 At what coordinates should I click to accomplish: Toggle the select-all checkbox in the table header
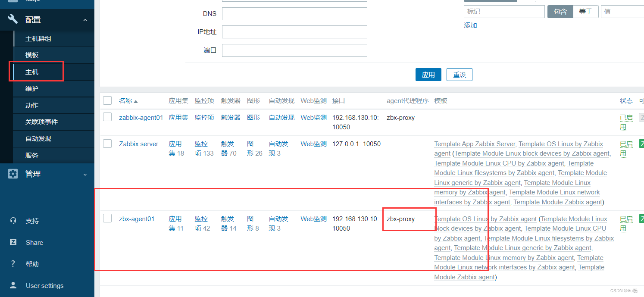(x=107, y=100)
